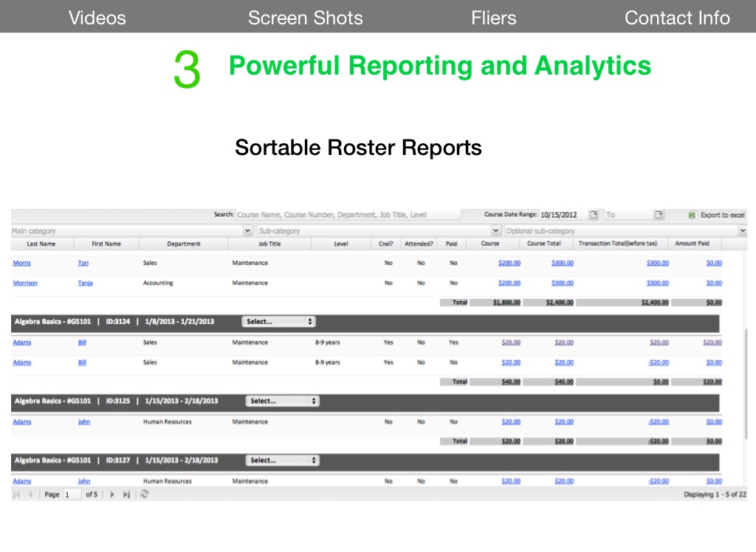Click the roster search input field
Screen dimensions: 756x552
pos(347,215)
